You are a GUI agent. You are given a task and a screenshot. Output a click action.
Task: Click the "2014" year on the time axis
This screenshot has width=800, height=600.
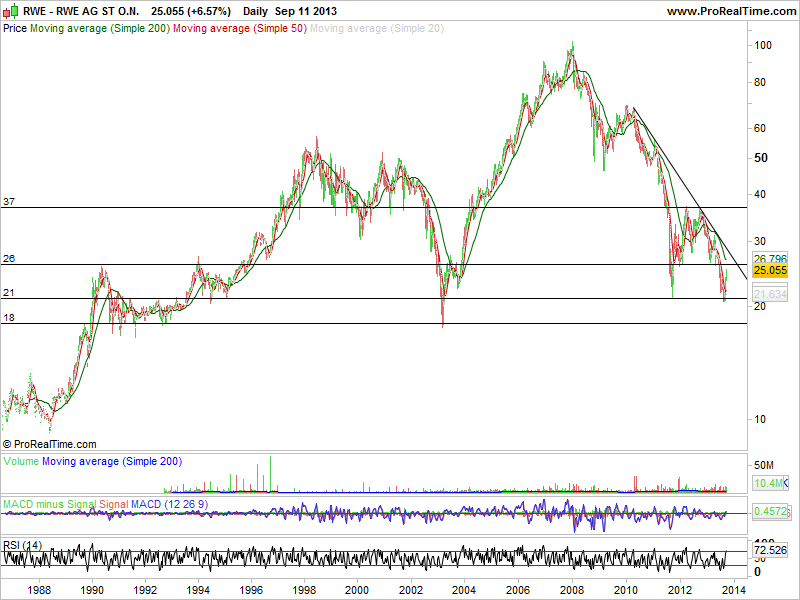[x=734, y=590]
